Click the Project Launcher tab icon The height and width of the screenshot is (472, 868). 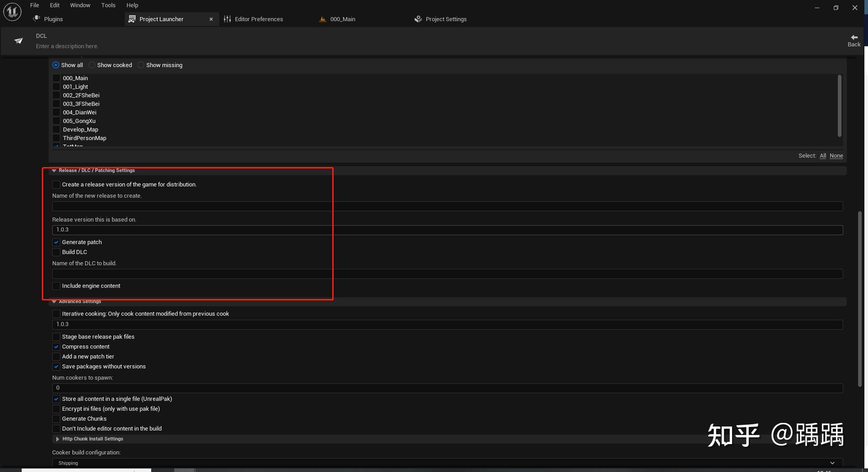tap(132, 19)
